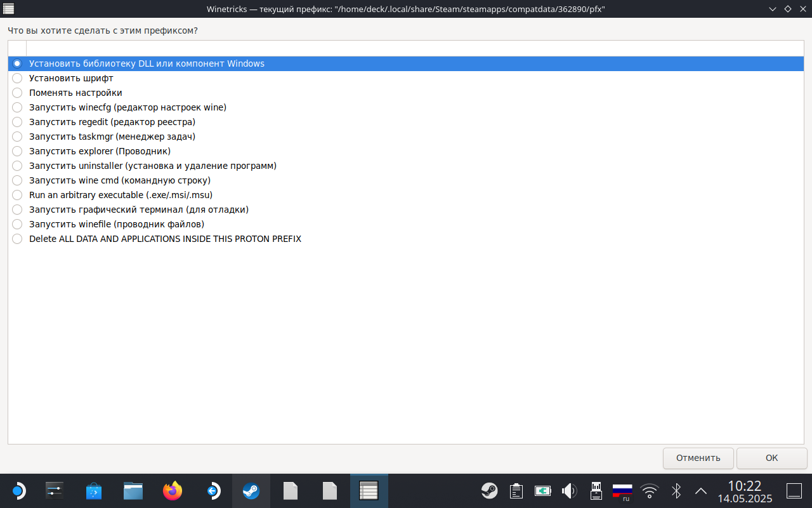Open the battery and power tray icon
Image resolution: width=812 pixels, height=508 pixels.
coord(543,491)
